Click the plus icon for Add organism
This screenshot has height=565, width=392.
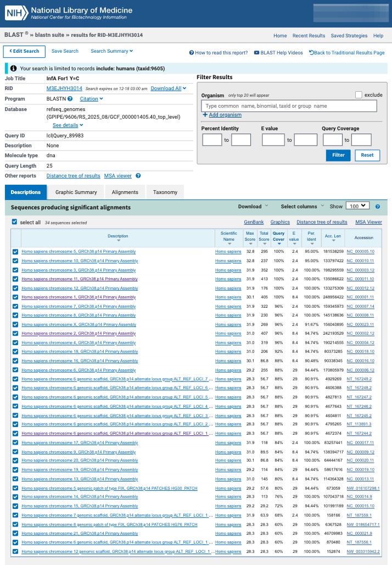click(x=205, y=114)
